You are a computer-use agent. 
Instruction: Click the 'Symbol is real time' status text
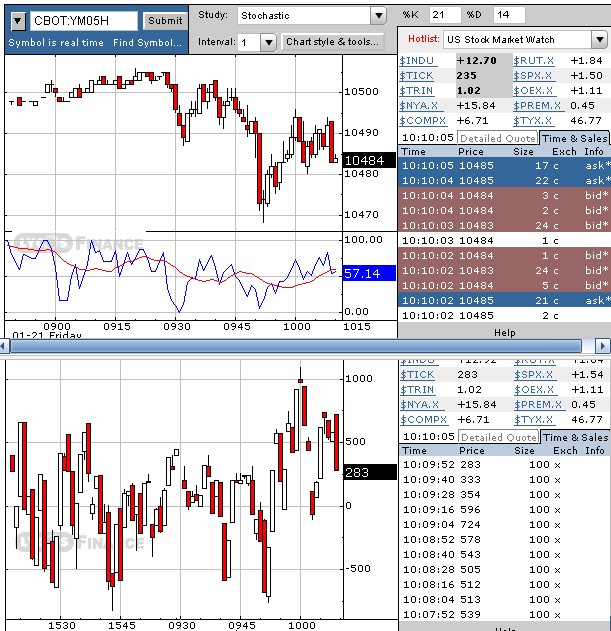(56, 43)
